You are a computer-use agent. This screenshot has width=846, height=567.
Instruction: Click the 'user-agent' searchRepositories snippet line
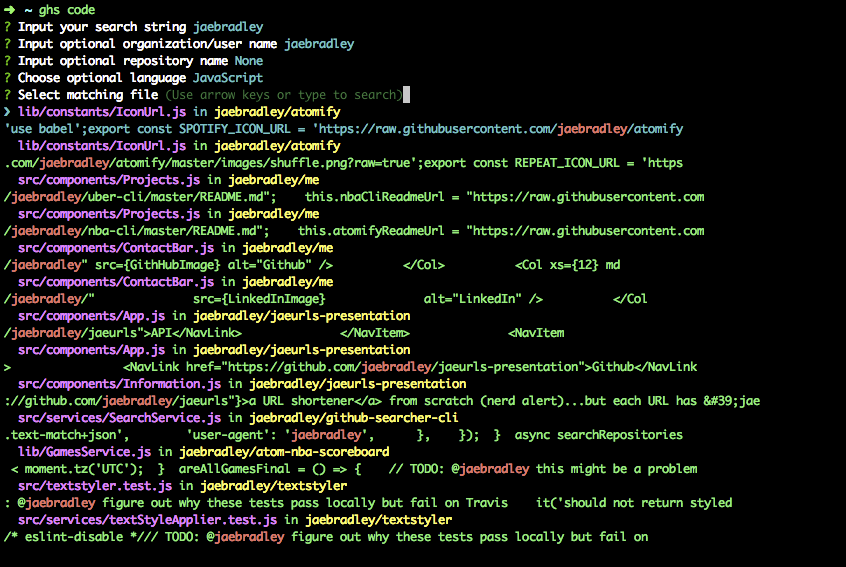pyautogui.click(x=344, y=435)
